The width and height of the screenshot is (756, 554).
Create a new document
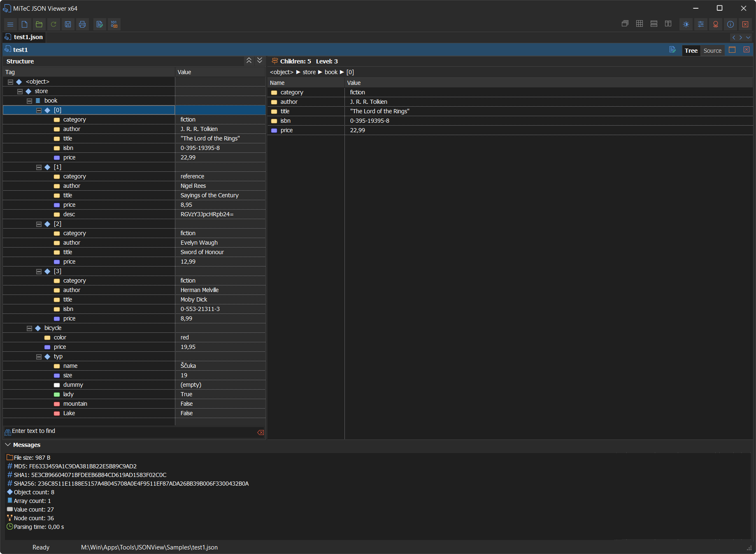(25, 24)
